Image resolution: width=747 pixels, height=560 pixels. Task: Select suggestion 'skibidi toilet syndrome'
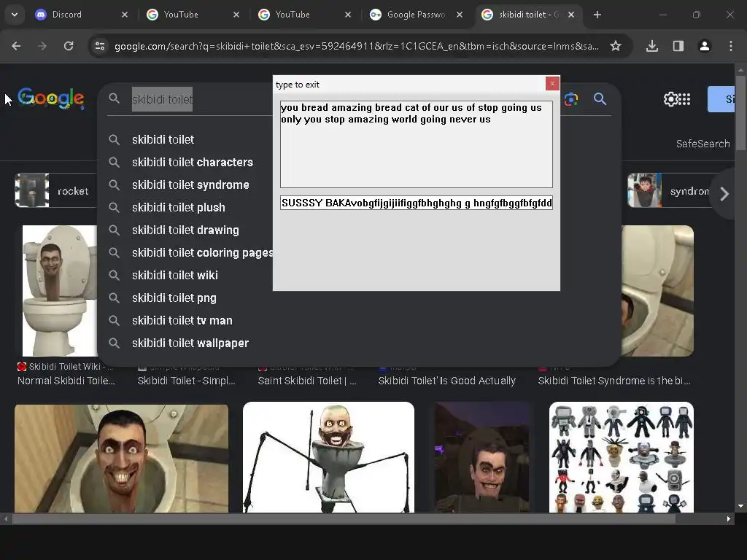190,184
